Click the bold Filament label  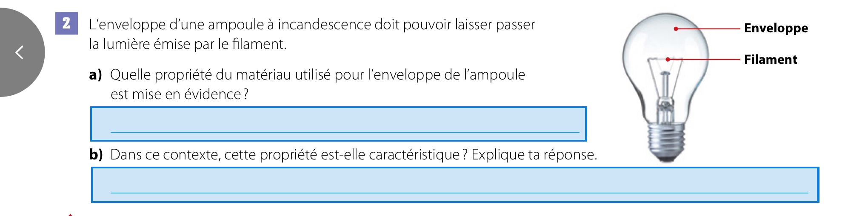pyautogui.click(x=770, y=60)
